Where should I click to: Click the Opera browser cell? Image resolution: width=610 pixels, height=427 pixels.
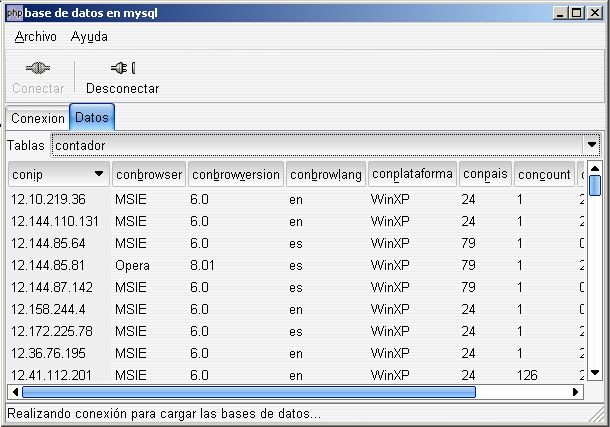pyautogui.click(x=131, y=265)
